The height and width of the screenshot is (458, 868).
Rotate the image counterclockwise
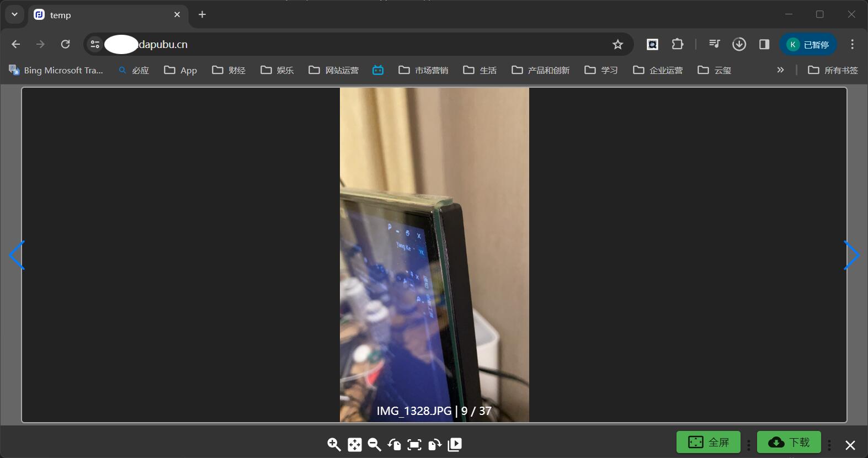tap(395, 444)
